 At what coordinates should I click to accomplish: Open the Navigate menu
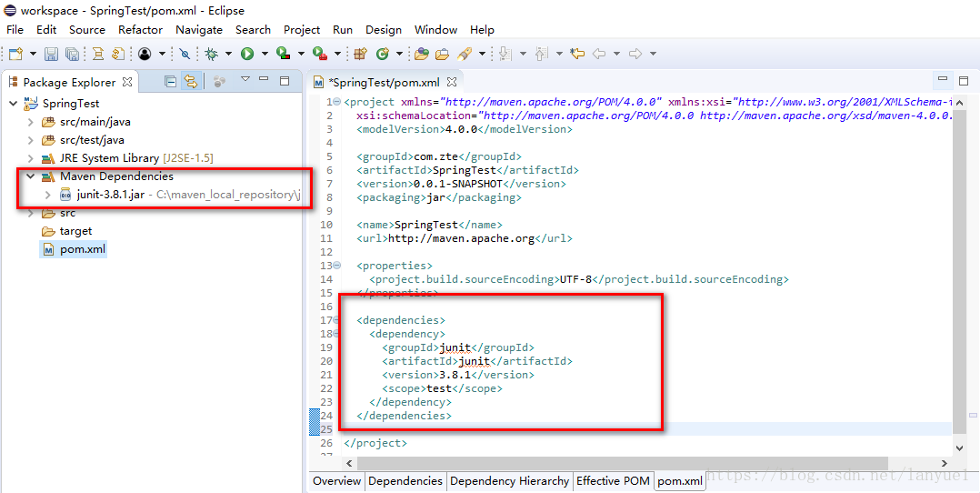click(x=199, y=29)
